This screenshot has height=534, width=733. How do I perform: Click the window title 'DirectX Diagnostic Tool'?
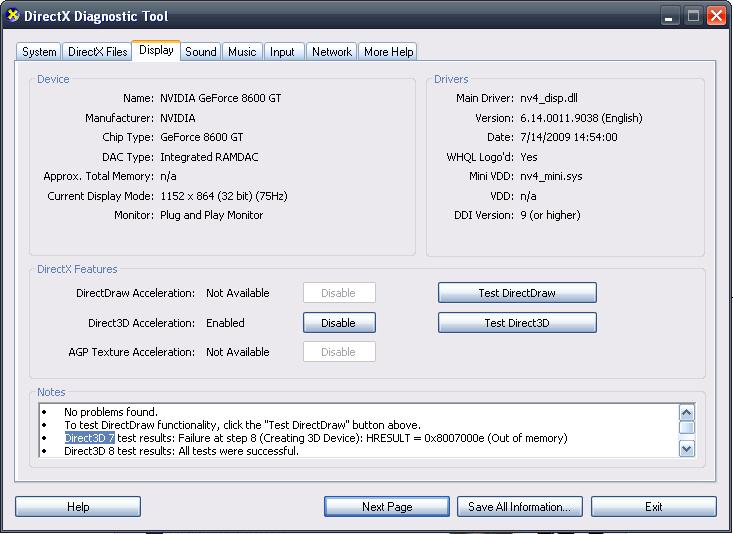[96, 16]
